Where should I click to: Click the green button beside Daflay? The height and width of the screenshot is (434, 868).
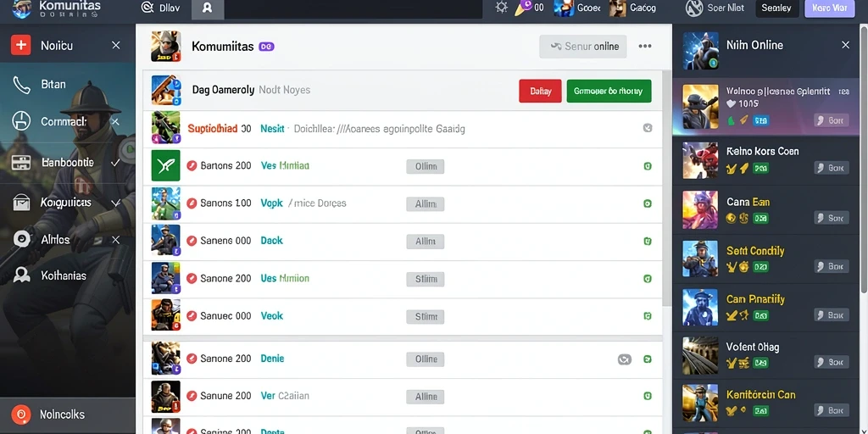pos(609,91)
